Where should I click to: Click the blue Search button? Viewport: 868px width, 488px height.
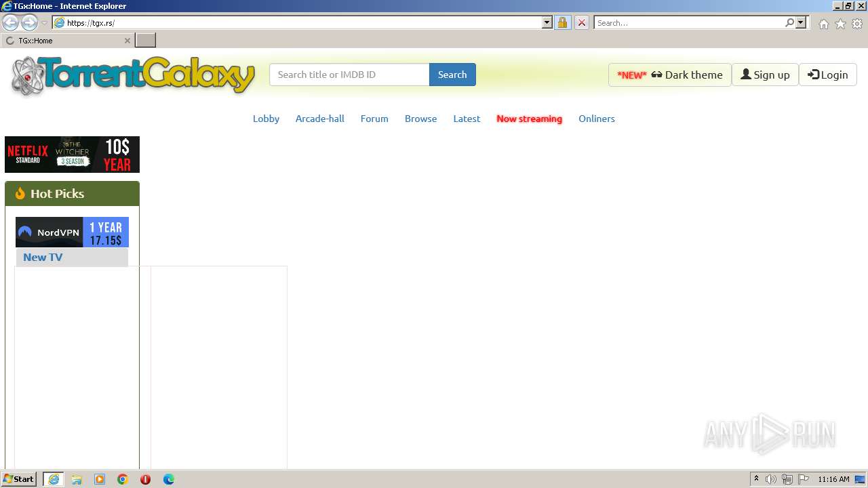click(452, 75)
